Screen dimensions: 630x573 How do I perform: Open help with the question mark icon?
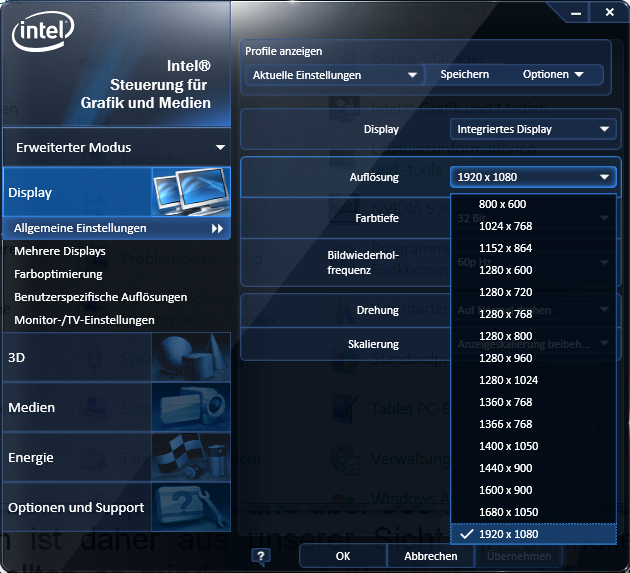[261, 556]
